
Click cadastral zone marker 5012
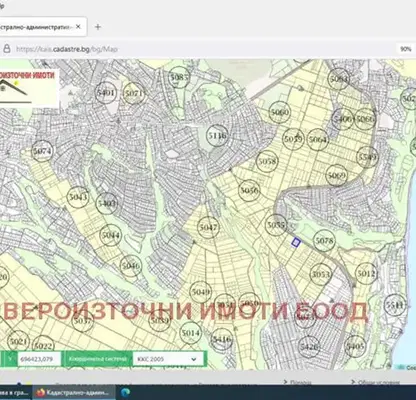(x=366, y=274)
